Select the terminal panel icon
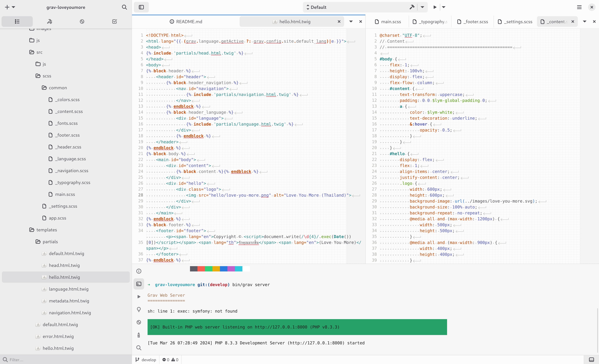This screenshot has height=364, width=599. [139, 284]
